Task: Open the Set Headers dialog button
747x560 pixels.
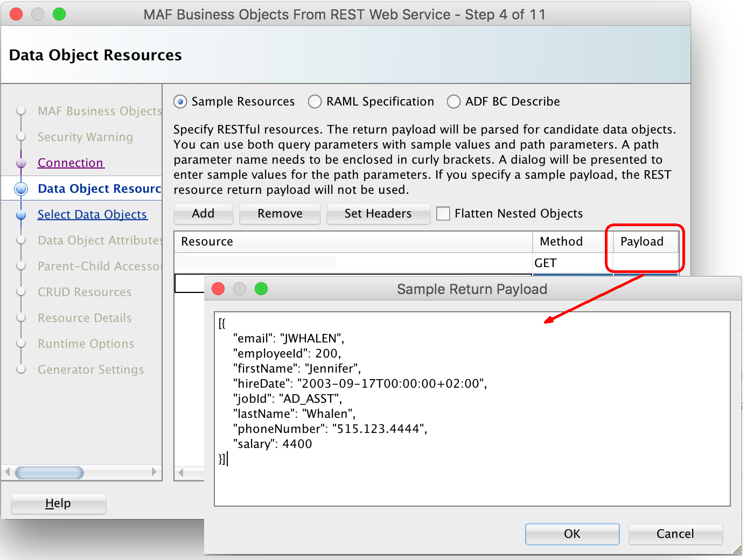Action: (x=378, y=214)
